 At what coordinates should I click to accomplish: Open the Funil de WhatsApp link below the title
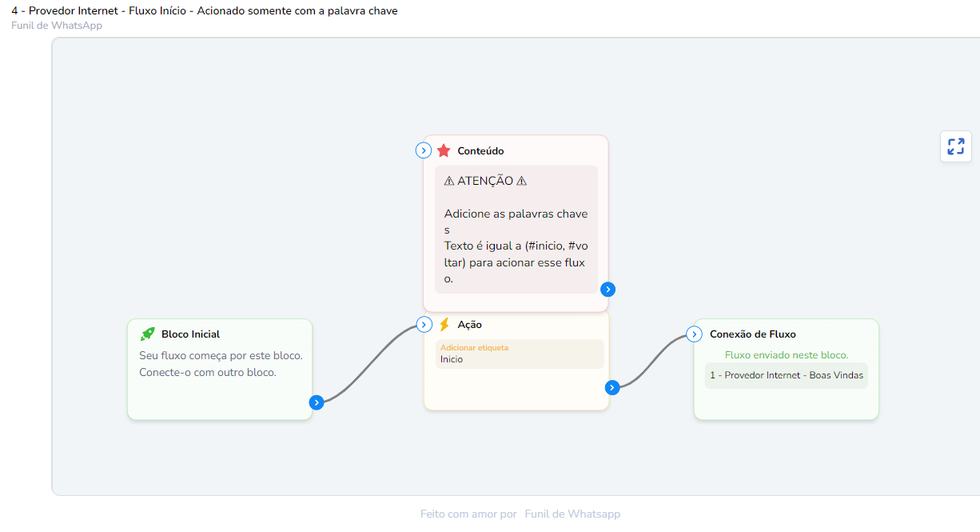(x=56, y=25)
